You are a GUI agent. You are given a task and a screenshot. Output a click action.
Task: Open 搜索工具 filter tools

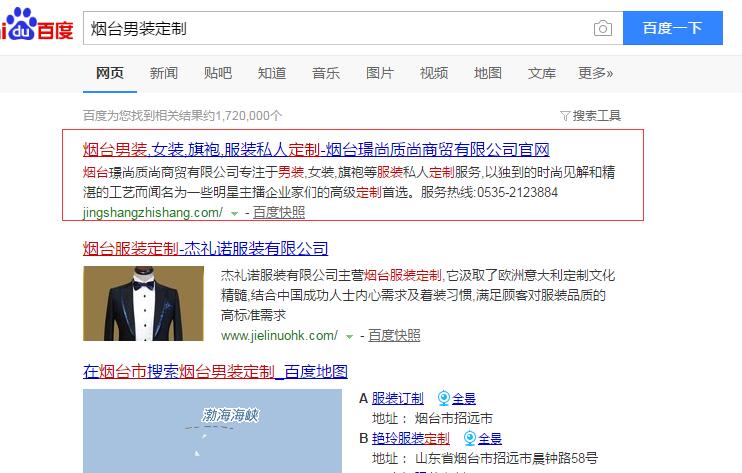590,116
